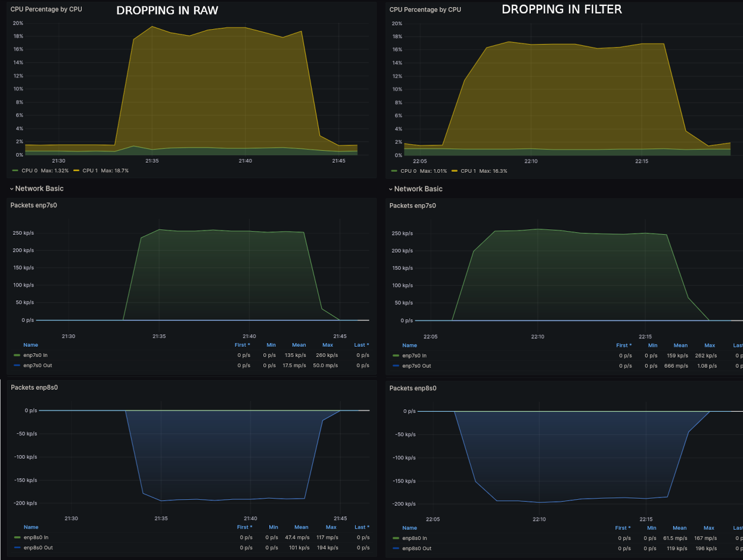743x560 pixels.
Task: Open the Packets enp7s0 panel title menu in the RAW dashboard
Action: coord(34,205)
